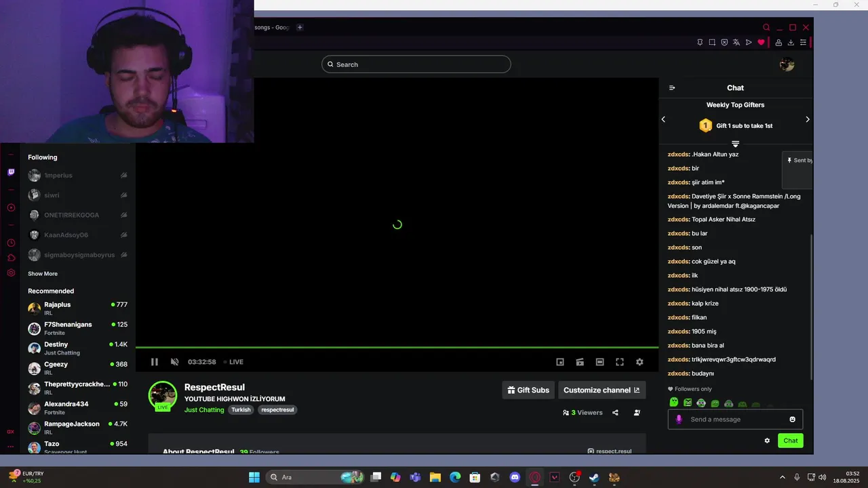The height and width of the screenshot is (488, 868).
Task: Open Alexandra434's Fortnite stream
Action: click(x=77, y=408)
